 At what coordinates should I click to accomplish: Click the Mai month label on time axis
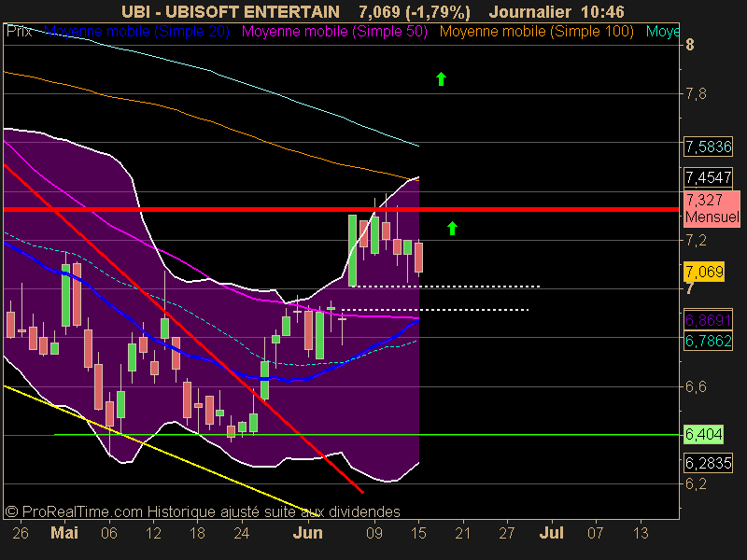pos(64,532)
